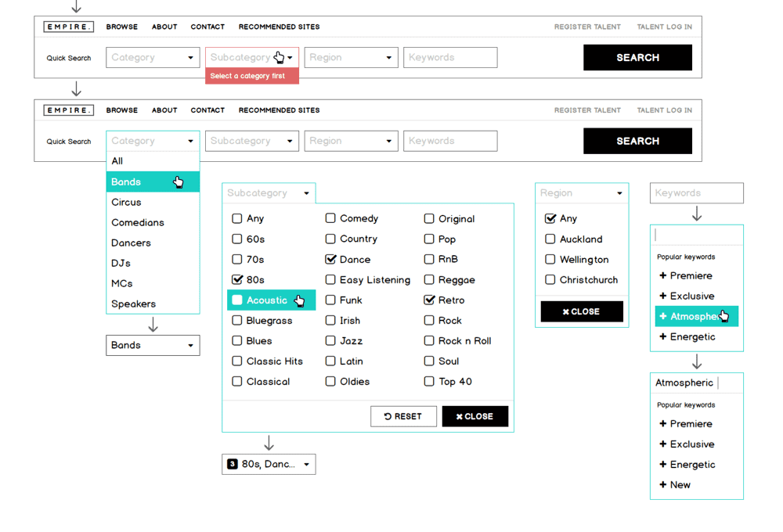Choose Circus in the category list
The width and height of the screenshot is (783, 532).
point(153,202)
